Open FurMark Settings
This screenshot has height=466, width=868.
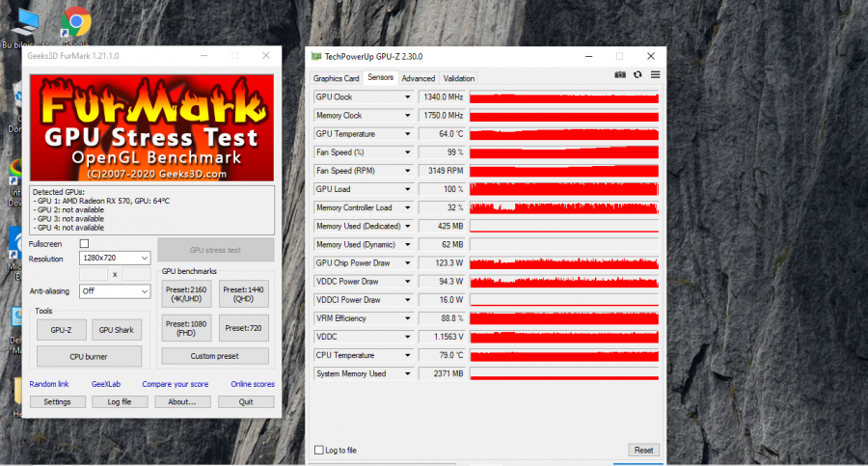(x=58, y=401)
